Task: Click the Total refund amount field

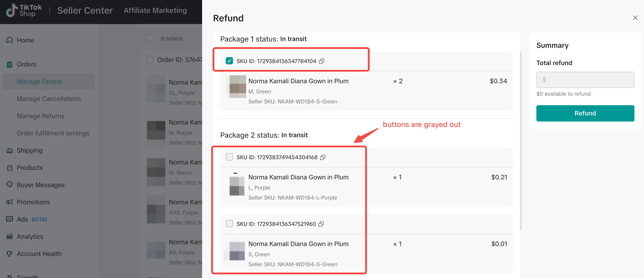Action: [585, 80]
